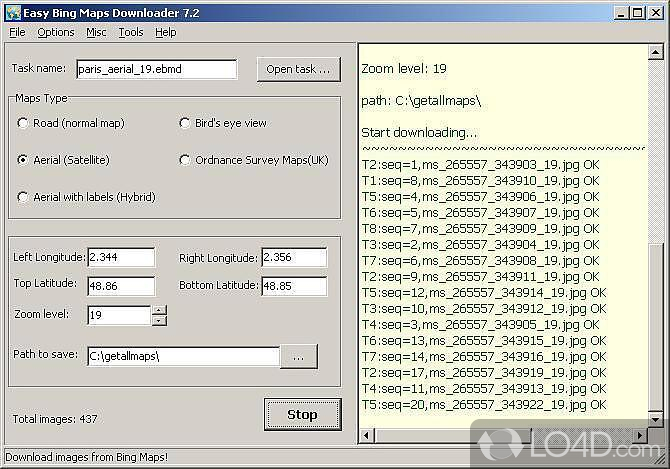Select Aerial with labels (Hybrid) option
This screenshot has width=670, height=469.
[24, 197]
